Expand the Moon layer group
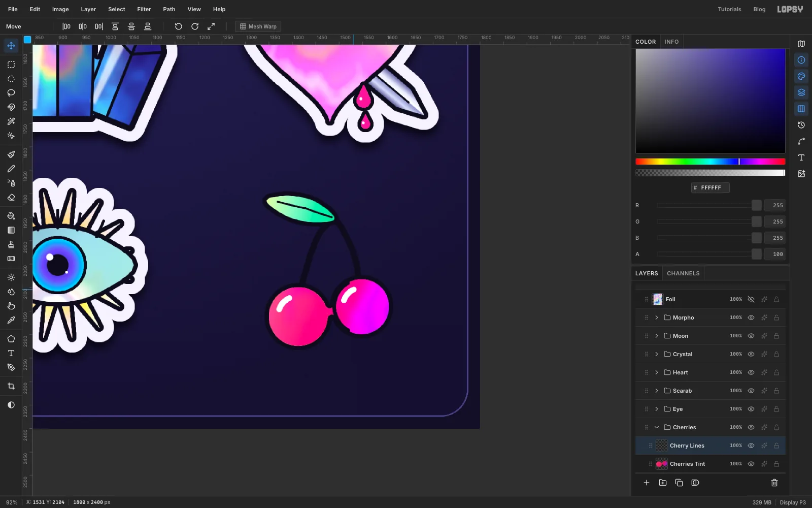812x508 pixels. [x=657, y=336]
